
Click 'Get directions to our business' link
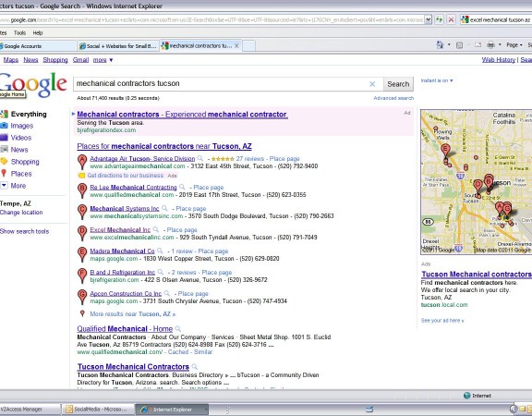(x=126, y=176)
